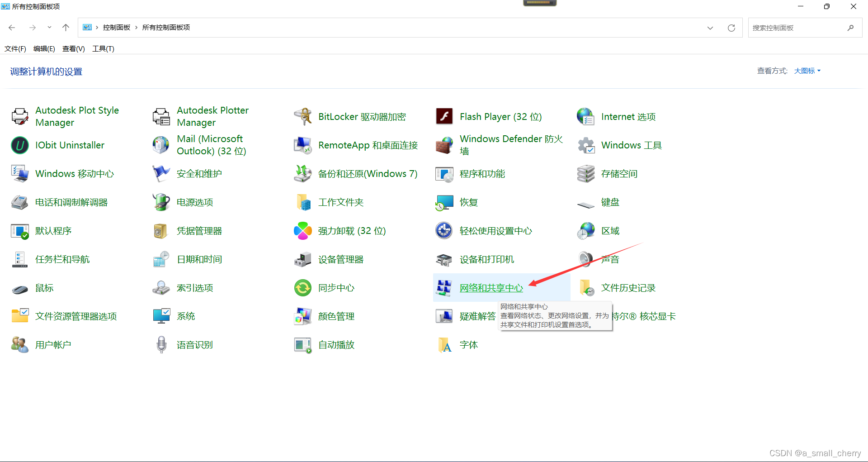Open the IObit Uninstaller icon
The image size is (868, 462).
tap(20, 145)
